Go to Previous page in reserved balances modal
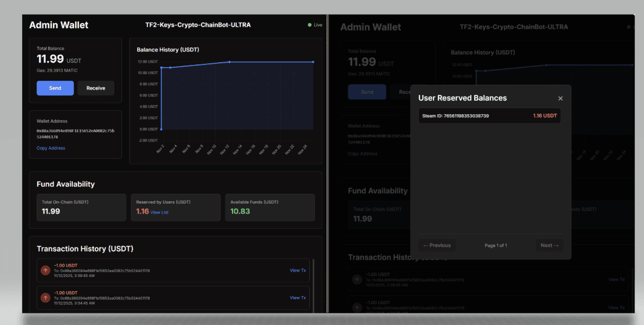The width and height of the screenshot is (644, 325). click(437, 245)
